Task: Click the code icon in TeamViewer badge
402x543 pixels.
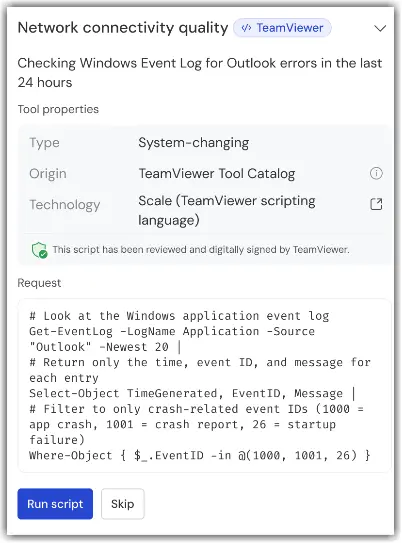Action: pyautogui.click(x=246, y=28)
